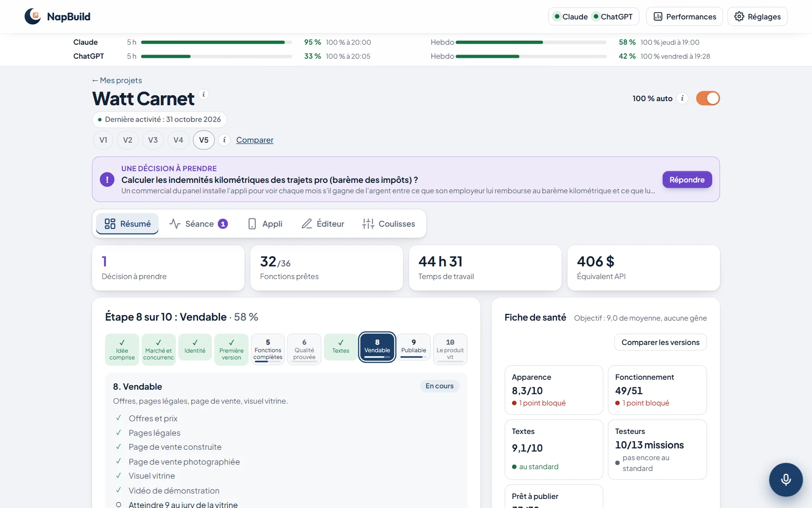Open the Comparer link
The height and width of the screenshot is (508, 812).
coord(255,140)
